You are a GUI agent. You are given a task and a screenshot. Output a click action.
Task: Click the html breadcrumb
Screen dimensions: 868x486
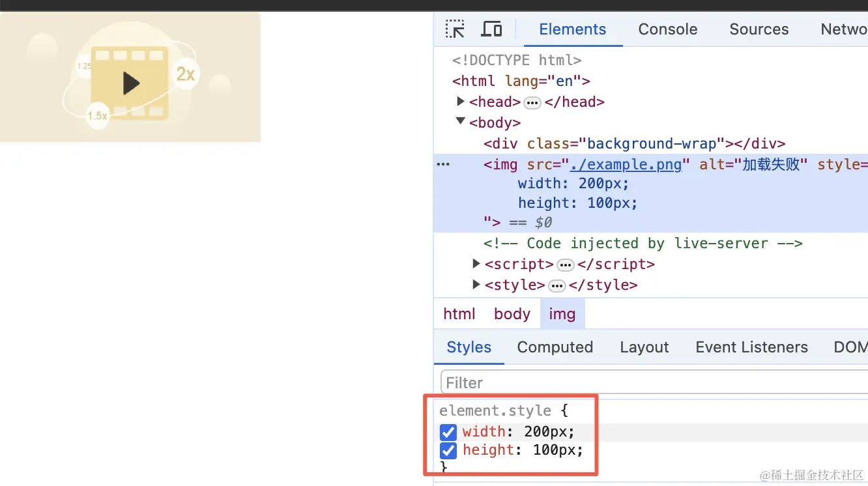[459, 314]
